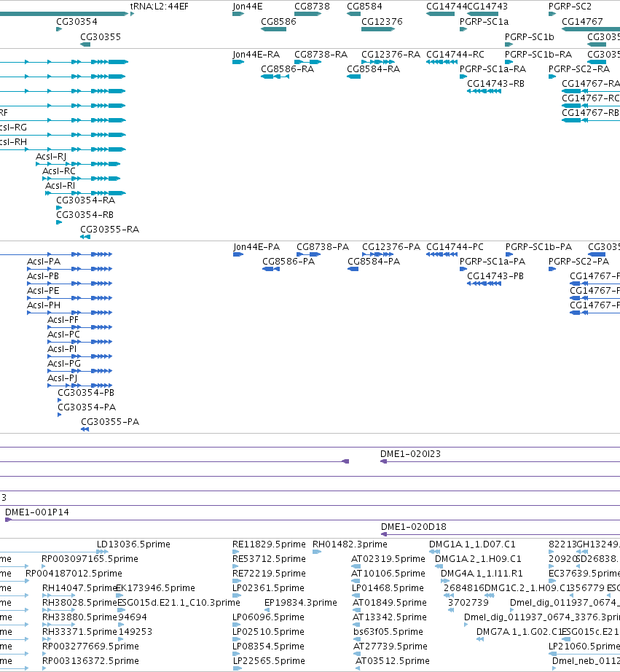The image size is (620, 672).
Task: Select the Acsl-PB protein label
Action: (43, 276)
